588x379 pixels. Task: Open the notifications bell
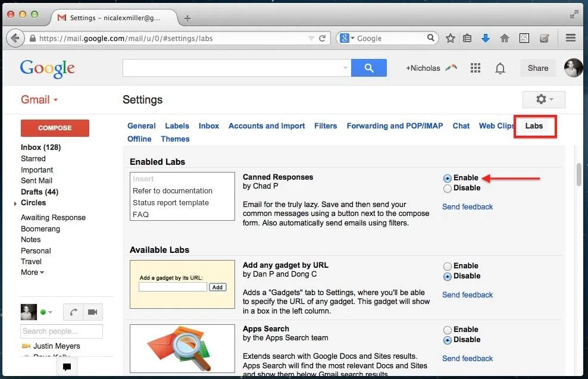tap(500, 68)
